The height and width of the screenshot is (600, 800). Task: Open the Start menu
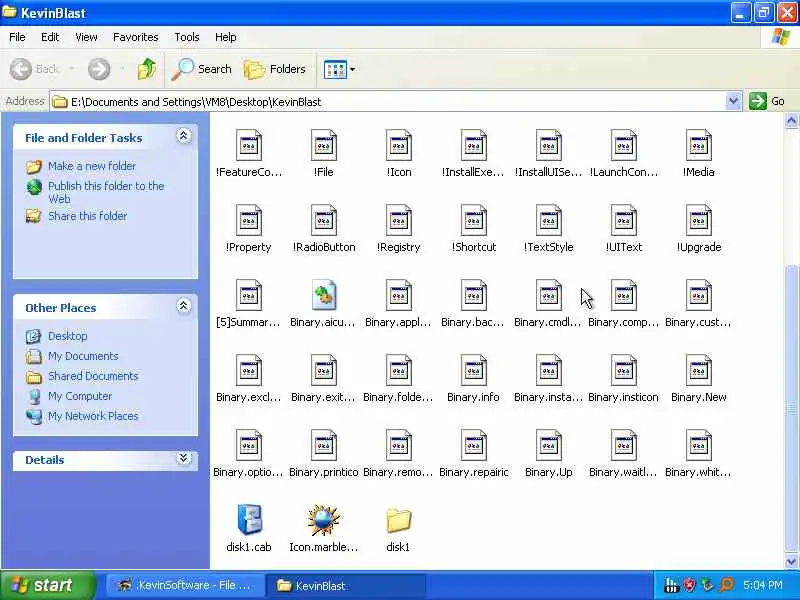[47, 585]
